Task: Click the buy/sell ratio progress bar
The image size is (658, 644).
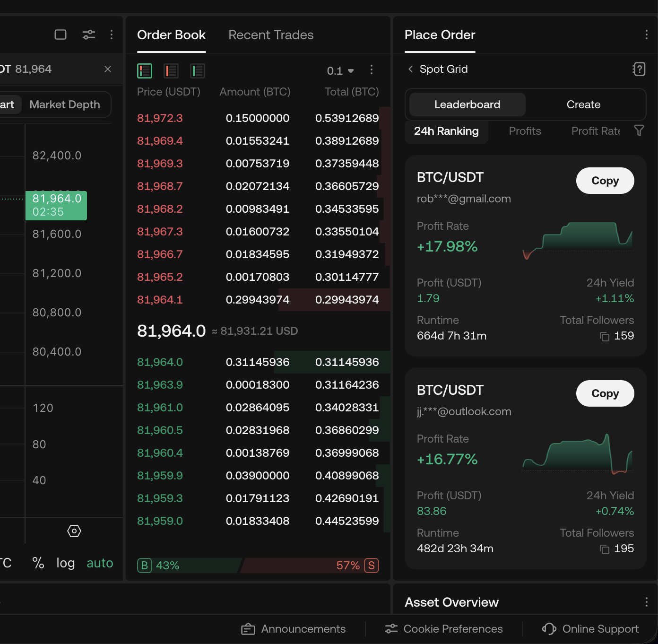Action: (x=258, y=566)
